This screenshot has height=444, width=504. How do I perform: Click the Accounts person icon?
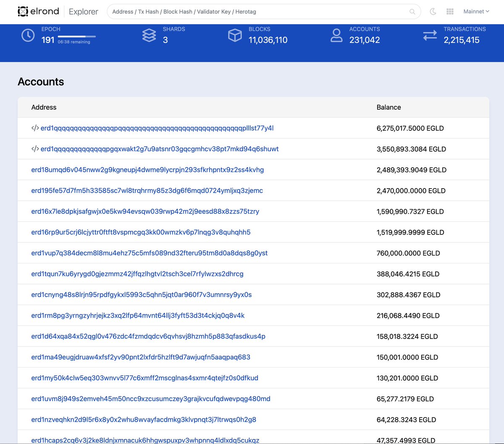pos(336,35)
